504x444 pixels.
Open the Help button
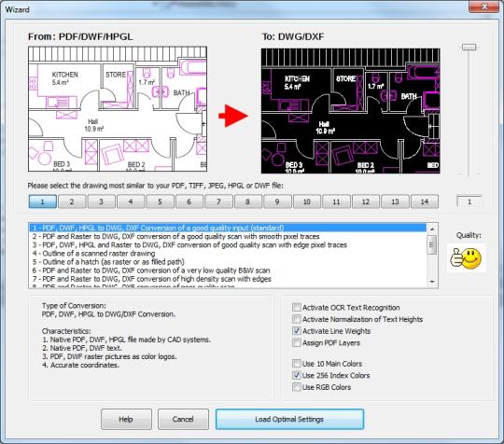pyautogui.click(x=126, y=419)
